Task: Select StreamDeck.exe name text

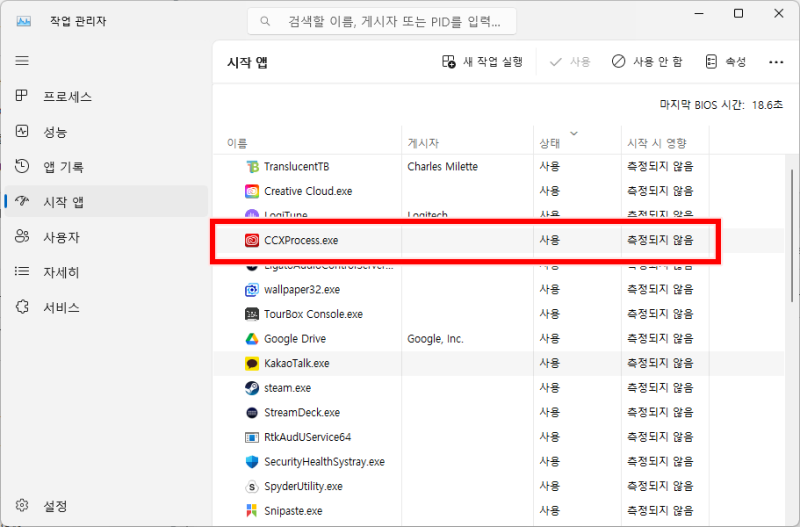Action: pos(302,412)
